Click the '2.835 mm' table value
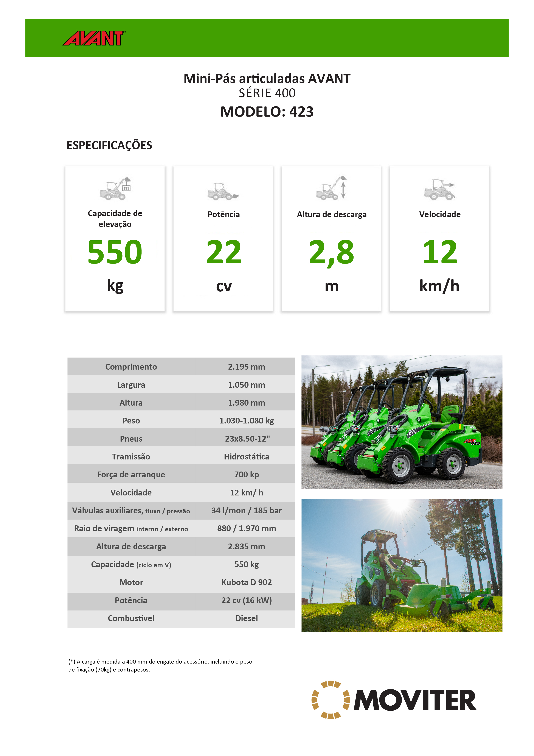534x756 pixels. 246,547
